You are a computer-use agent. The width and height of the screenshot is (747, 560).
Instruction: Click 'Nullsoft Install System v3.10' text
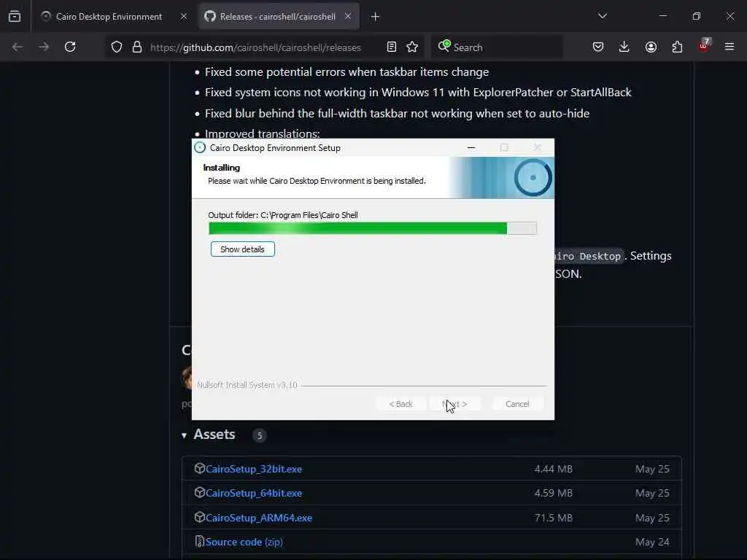247,385
